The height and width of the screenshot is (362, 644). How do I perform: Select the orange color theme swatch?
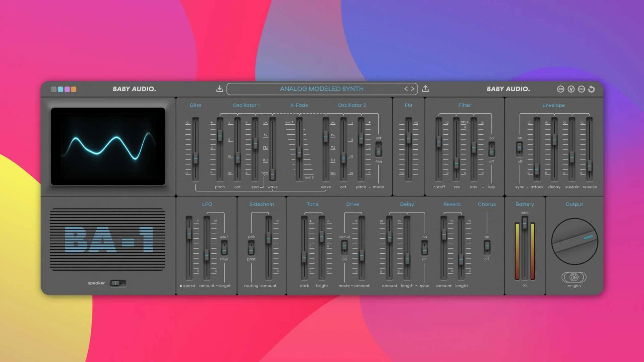[x=74, y=89]
